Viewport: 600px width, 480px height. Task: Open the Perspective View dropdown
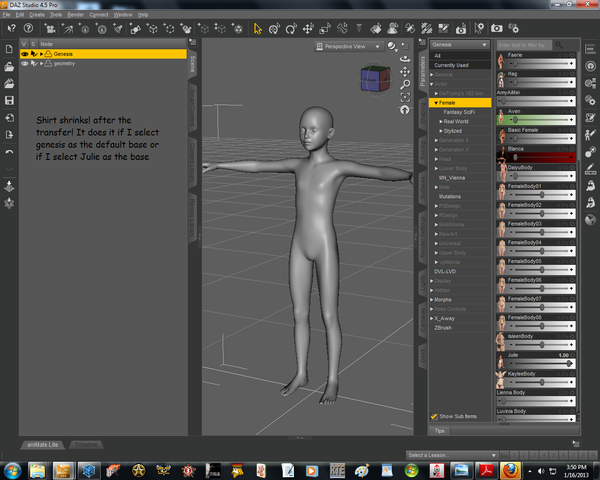(347, 46)
